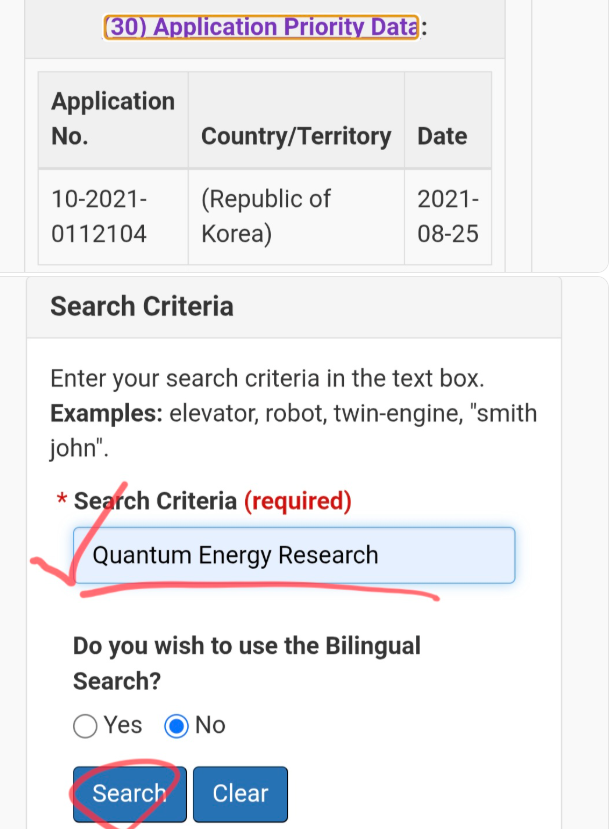Viewport: 615px width, 829px height.
Task: Click the Search Criteria panel heading
Action: pyautogui.click(x=142, y=306)
